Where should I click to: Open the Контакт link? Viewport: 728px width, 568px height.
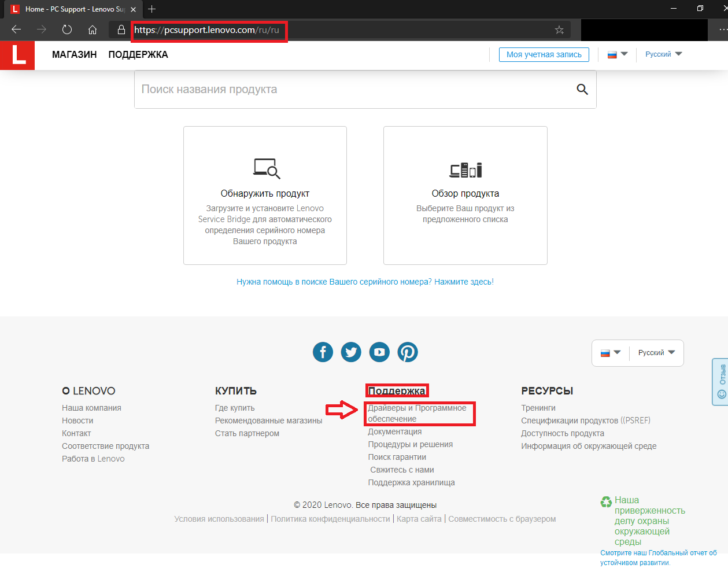(x=76, y=433)
